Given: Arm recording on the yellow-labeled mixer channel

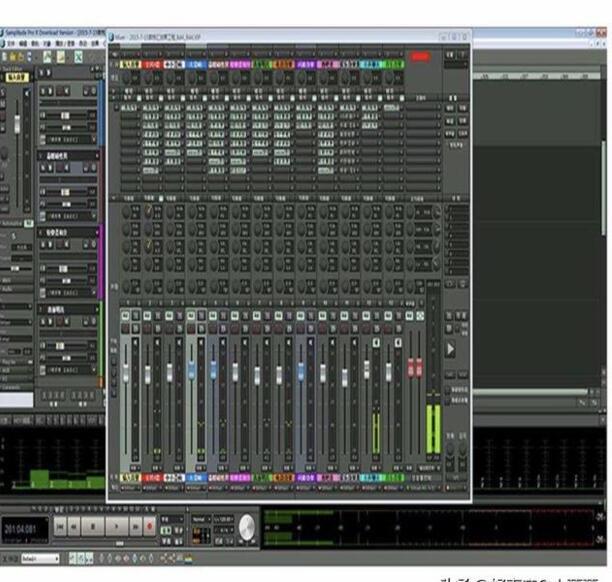Looking at the screenshot, I should pyautogui.click(x=125, y=329).
